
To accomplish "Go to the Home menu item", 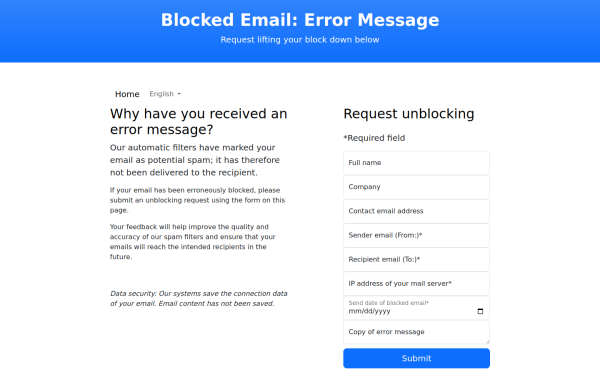I will [x=127, y=94].
